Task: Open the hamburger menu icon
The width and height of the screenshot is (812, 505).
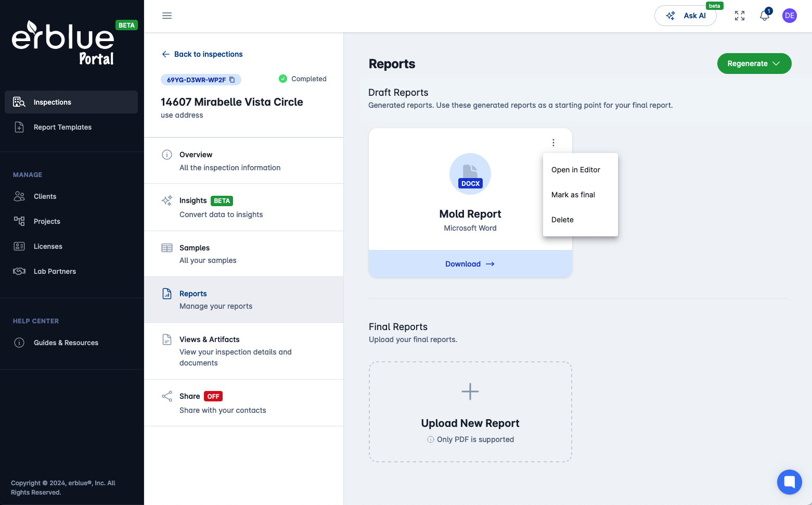Action: coord(167,16)
